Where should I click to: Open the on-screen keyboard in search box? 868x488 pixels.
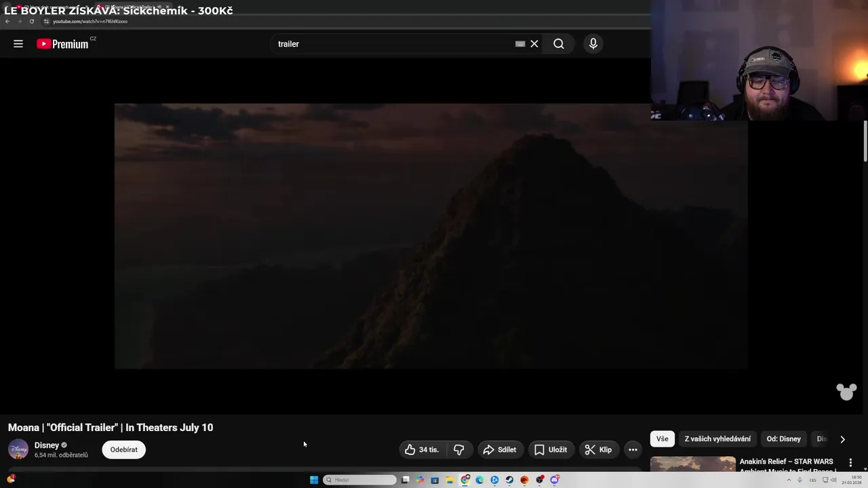(x=520, y=44)
